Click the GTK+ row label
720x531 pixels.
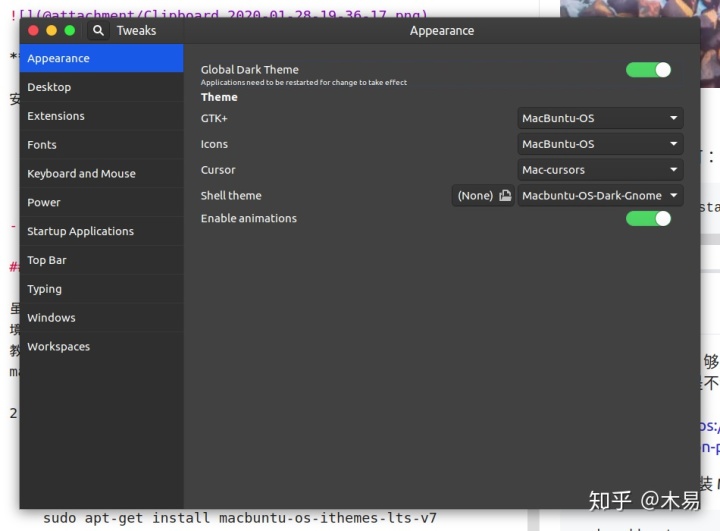[214, 118]
